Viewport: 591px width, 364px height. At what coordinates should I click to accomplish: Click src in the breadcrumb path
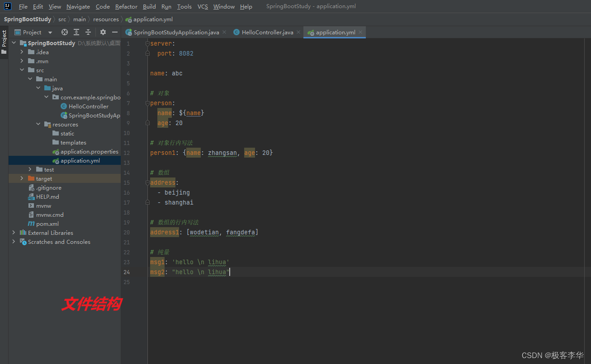[62, 19]
